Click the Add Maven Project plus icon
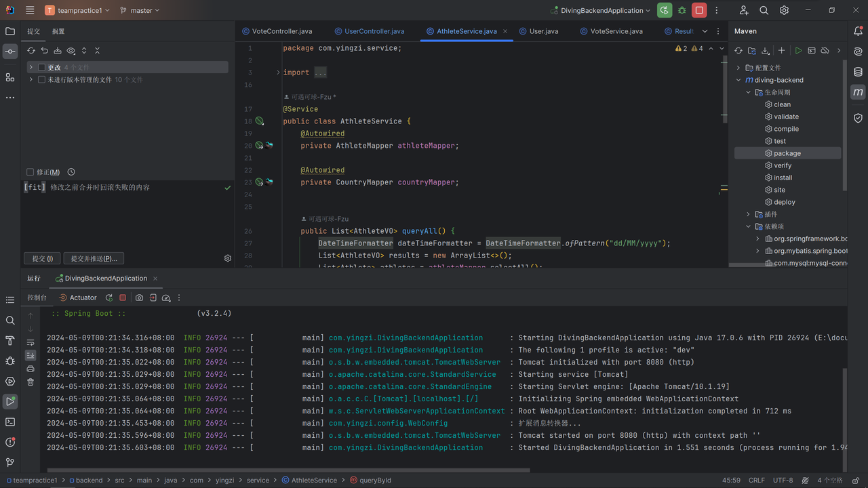 click(782, 51)
